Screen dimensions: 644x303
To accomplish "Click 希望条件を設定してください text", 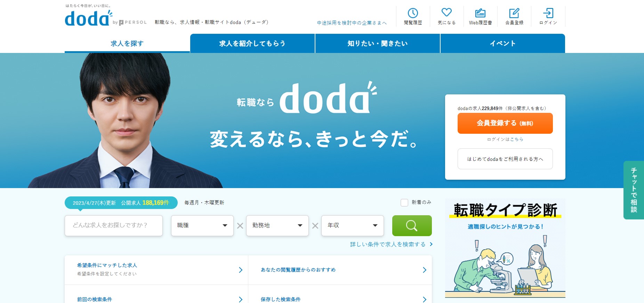I will point(107,274).
